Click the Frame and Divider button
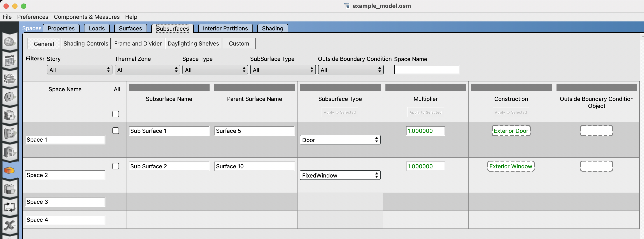Image resolution: width=644 pixels, height=239 pixels. coord(138,44)
